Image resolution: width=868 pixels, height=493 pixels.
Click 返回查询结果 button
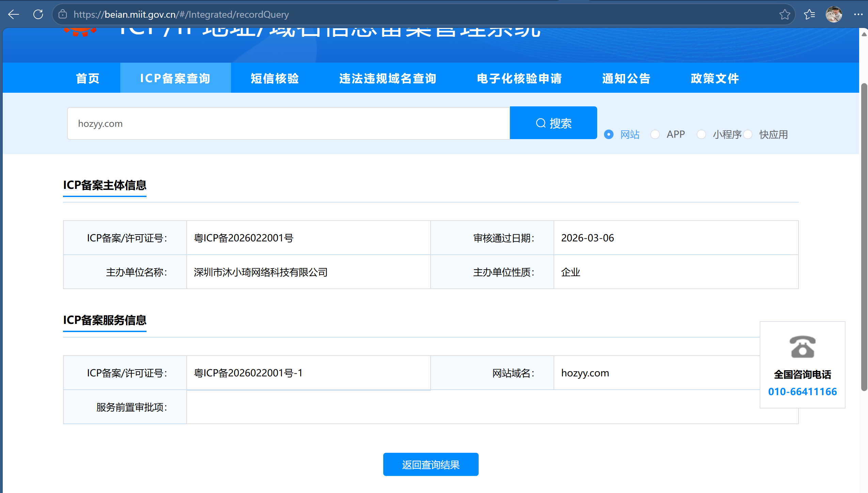coord(431,464)
